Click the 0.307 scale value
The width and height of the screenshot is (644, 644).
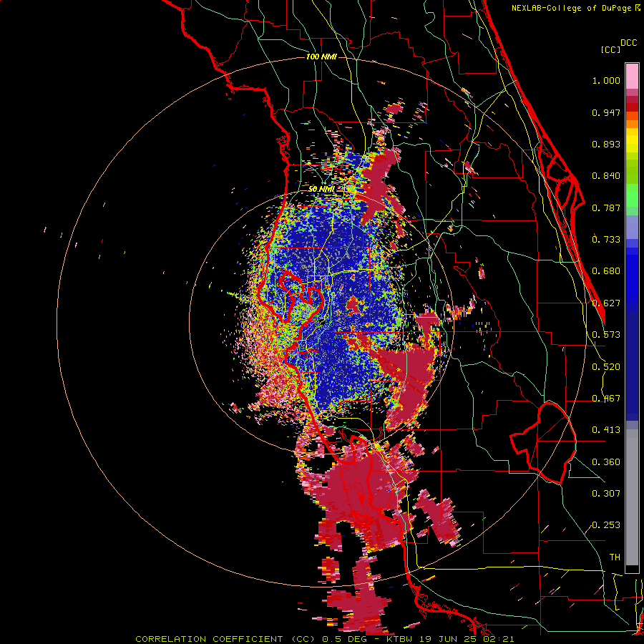(606, 494)
